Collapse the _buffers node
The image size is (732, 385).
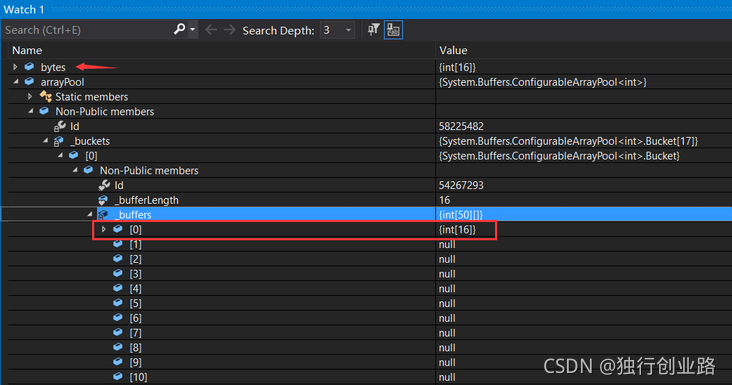pyautogui.click(x=90, y=214)
